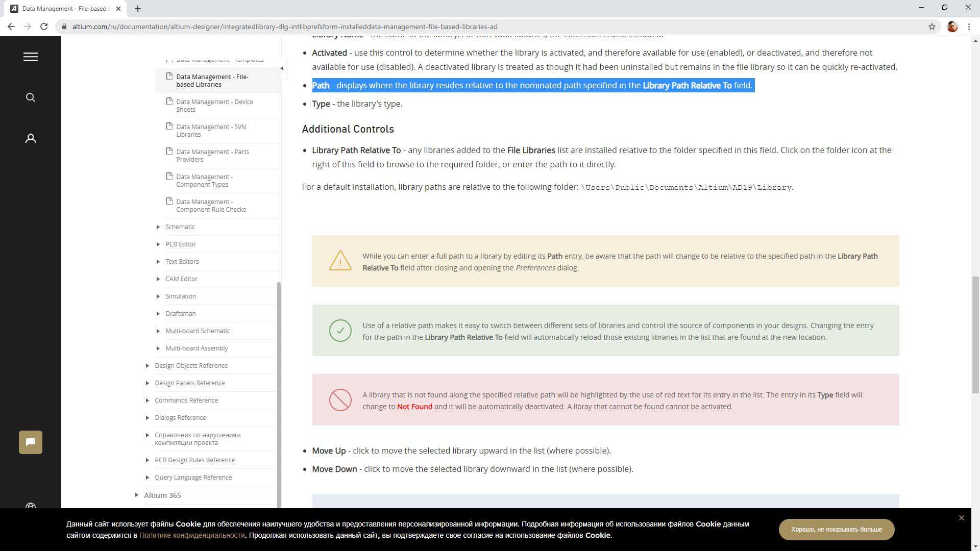The image size is (980, 551).
Task: Open the chat message widget
Action: point(31,442)
